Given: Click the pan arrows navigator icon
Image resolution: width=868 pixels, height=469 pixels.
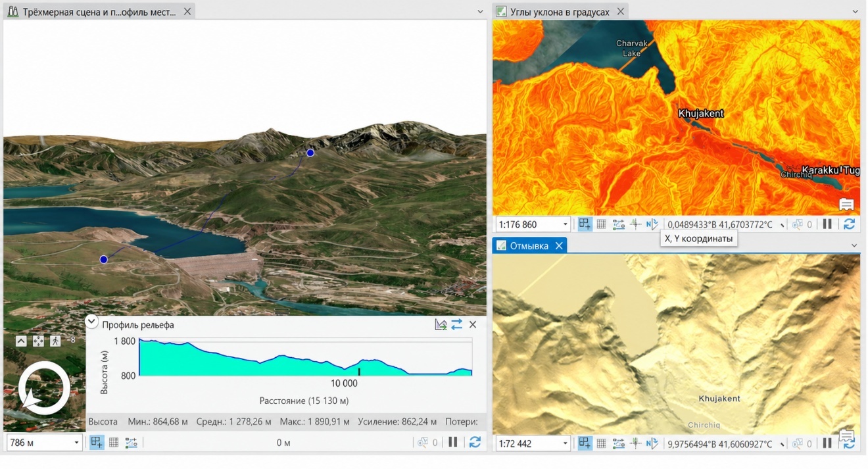Looking at the screenshot, I should 38,341.
